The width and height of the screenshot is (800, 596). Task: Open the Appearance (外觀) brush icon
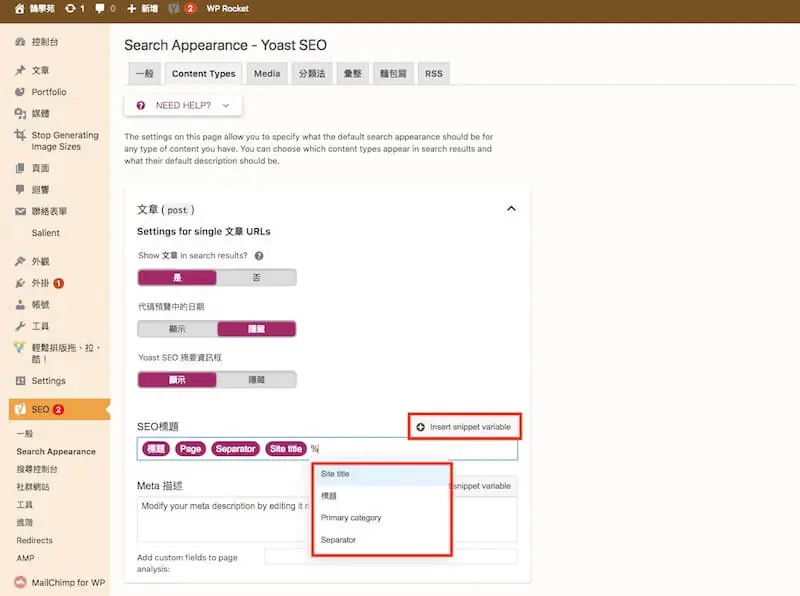20,261
